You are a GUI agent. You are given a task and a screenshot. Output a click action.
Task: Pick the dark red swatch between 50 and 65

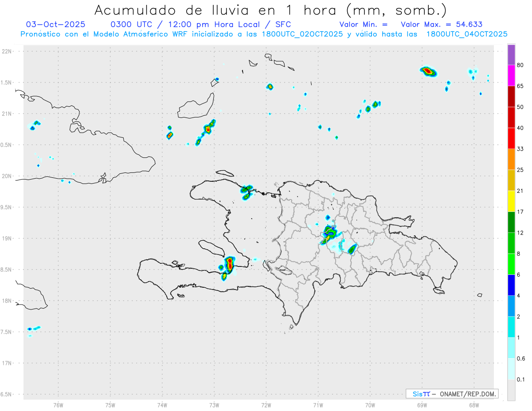click(x=511, y=96)
